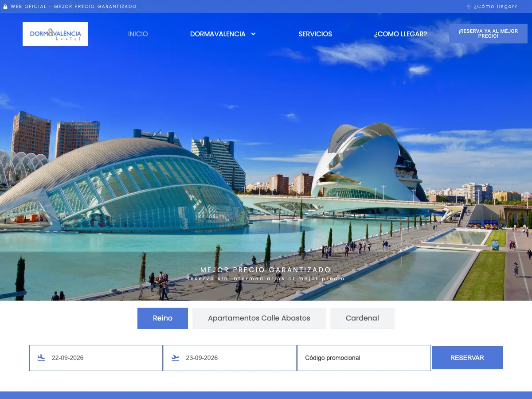Screen dimensions: 532x399
Task: Select the Reino tab
Action: coord(163,318)
